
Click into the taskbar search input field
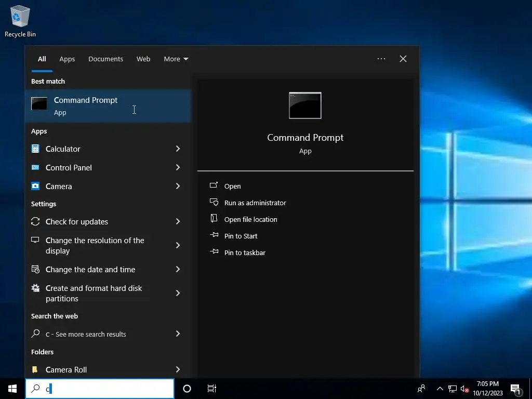[x=100, y=389]
